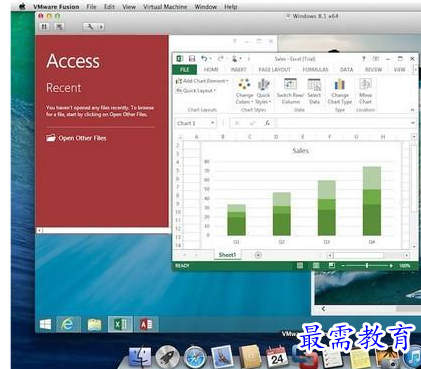The width and height of the screenshot is (421, 369).
Task: Click the 100% zoom level
Action: point(405,266)
